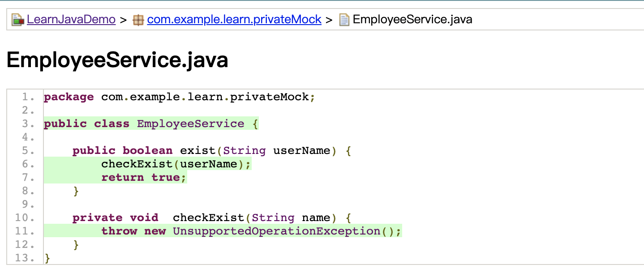Image resolution: width=644 pixels, height=273 pixels.
Task: Click the public class EmployeeService line
Action: pos(151,124)
